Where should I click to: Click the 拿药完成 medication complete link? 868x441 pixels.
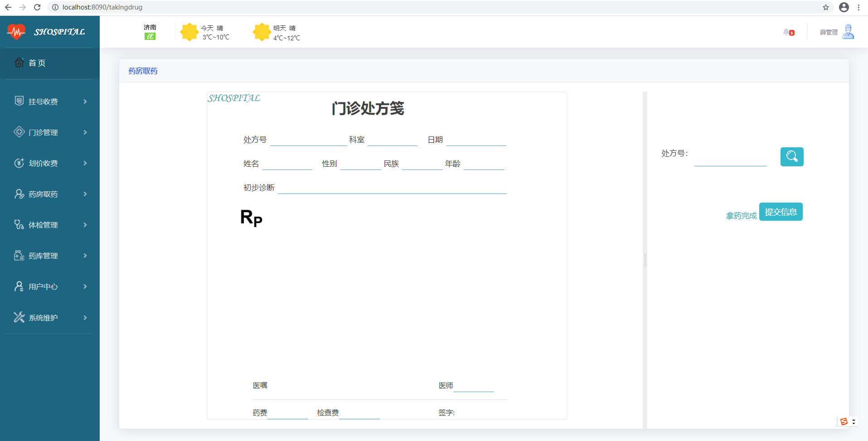pos(741,215)
